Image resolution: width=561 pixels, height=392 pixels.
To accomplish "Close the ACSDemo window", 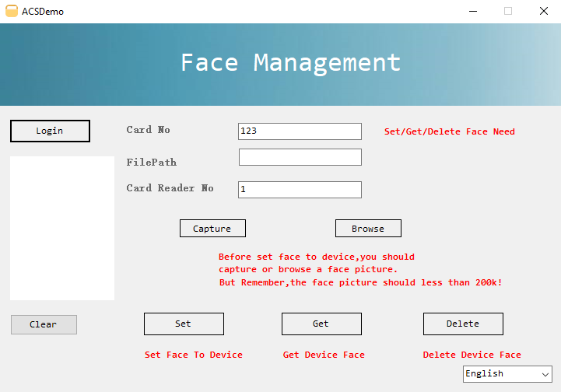I will (x=543, y=12).
